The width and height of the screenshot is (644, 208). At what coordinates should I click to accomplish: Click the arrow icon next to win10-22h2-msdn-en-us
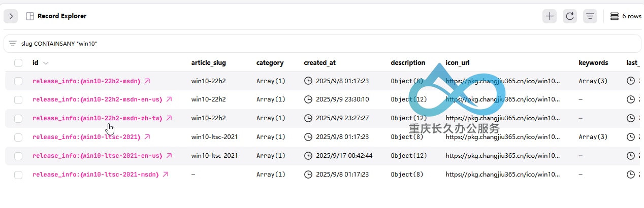(169, 100)
